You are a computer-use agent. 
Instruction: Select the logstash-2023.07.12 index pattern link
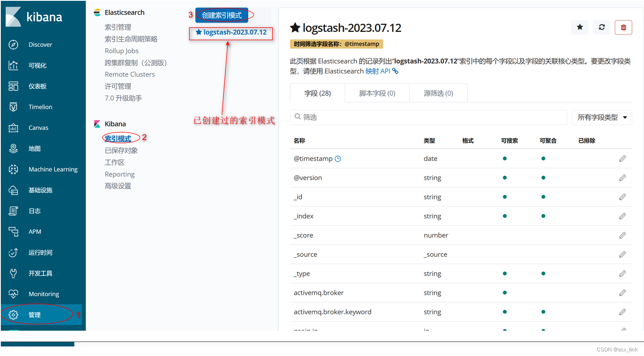tap(235, 32)
